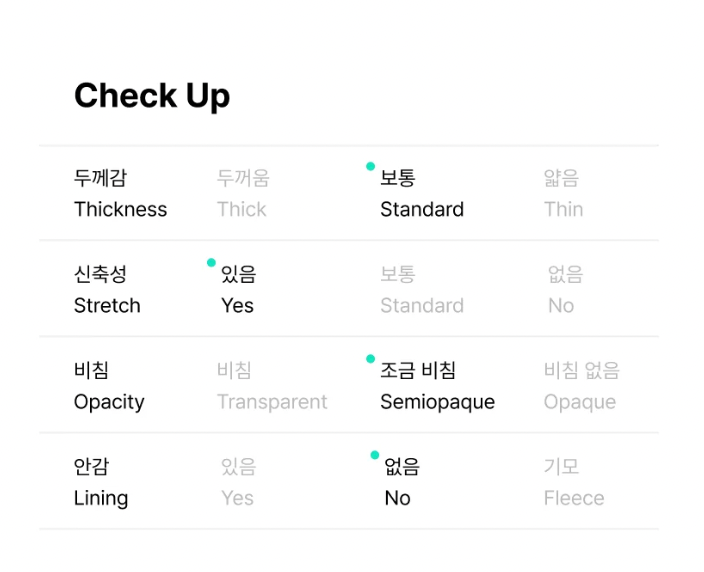
Task: Choose the Transparent opacity option
Action: pyautogui.click(x=271, y=387)
